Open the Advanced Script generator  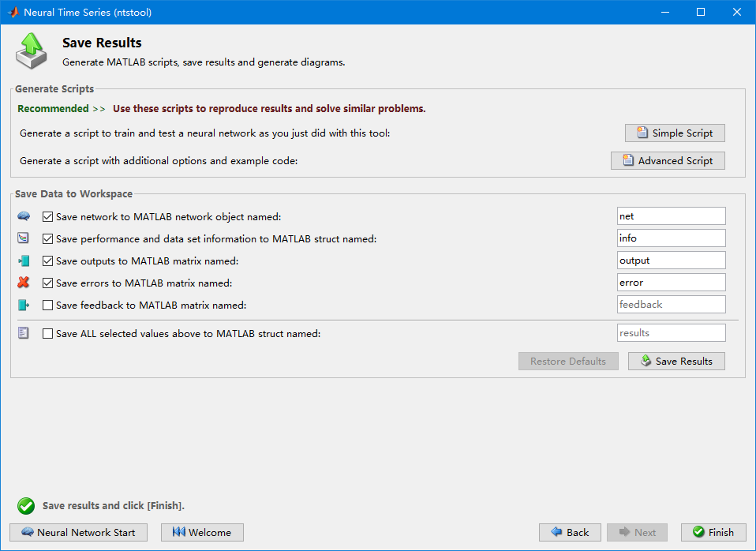[x=668, y=160]
